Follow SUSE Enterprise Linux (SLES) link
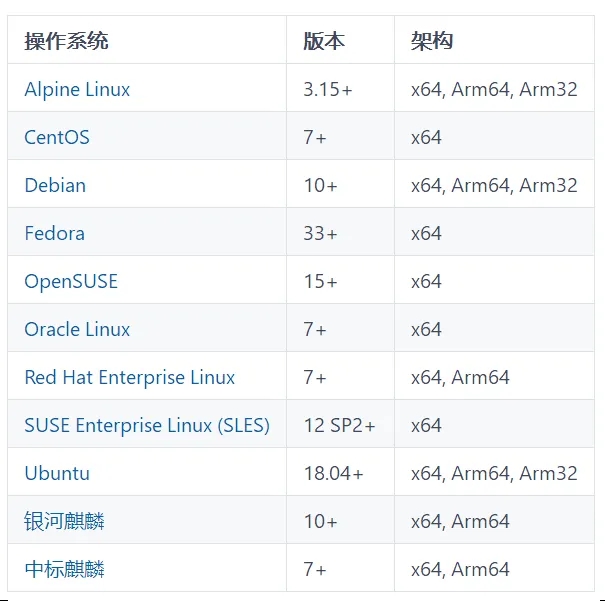This screenshot has width=605, height=601. pos(147,425)
